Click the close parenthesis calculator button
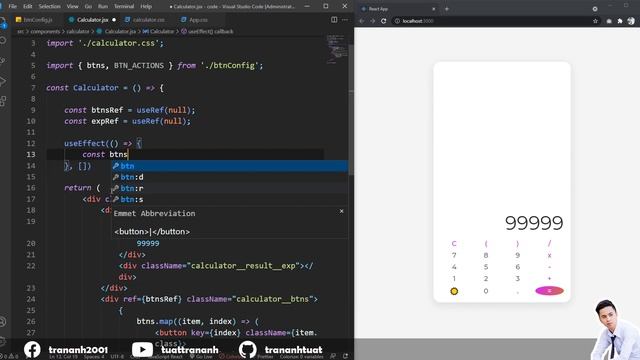Viewport: 640px width, 360px height. (518, 244)
